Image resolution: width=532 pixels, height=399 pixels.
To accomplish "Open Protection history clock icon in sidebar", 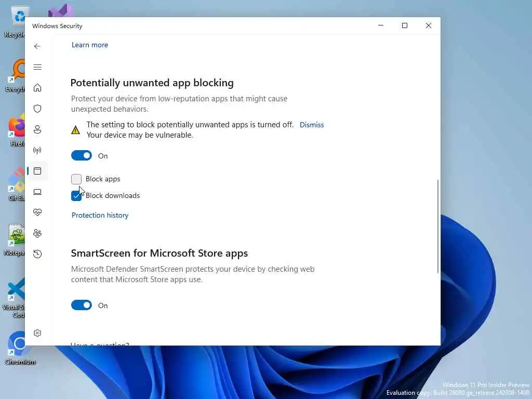I will coord(37,254).
